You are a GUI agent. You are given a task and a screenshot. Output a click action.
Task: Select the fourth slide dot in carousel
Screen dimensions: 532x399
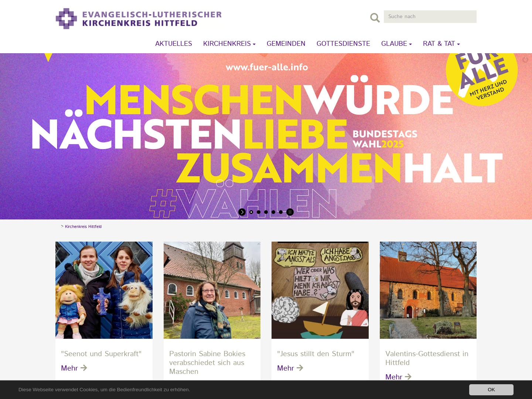pyautogui.click(x=273, y=212)
